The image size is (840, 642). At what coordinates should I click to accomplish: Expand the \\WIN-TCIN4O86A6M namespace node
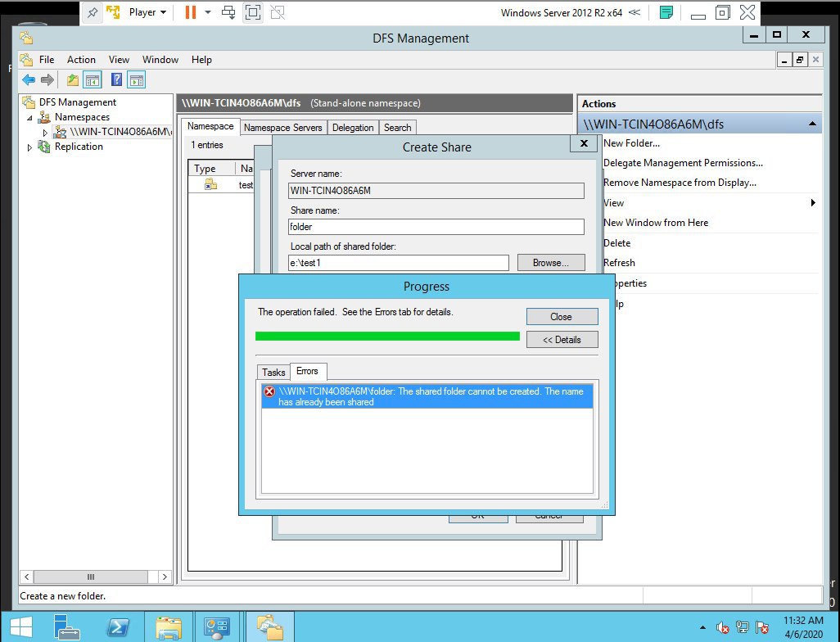click(45, 133)
